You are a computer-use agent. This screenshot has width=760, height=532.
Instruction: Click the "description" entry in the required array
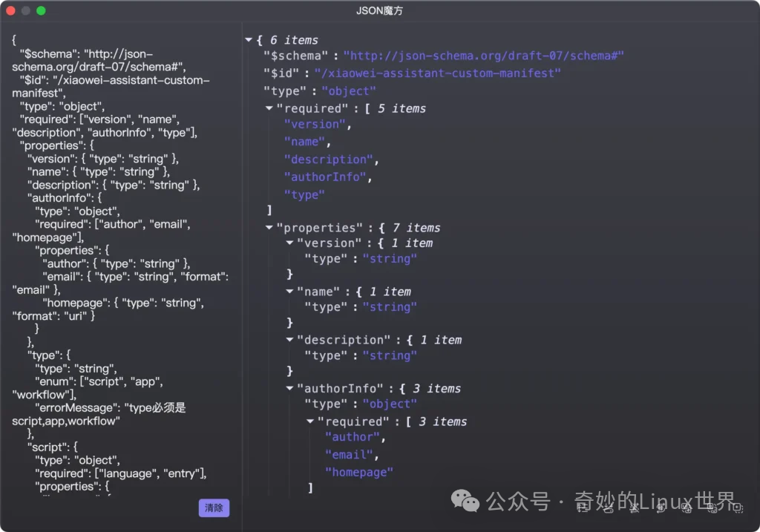329,160
